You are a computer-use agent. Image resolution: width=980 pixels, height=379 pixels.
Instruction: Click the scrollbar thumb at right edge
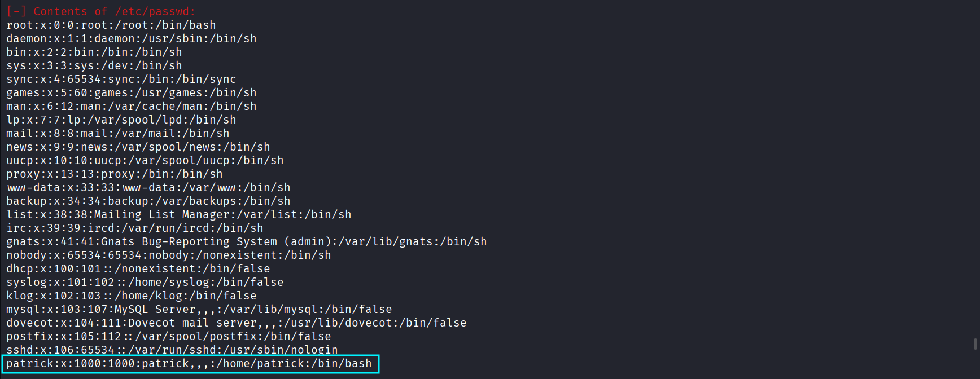tap(975, 343)
